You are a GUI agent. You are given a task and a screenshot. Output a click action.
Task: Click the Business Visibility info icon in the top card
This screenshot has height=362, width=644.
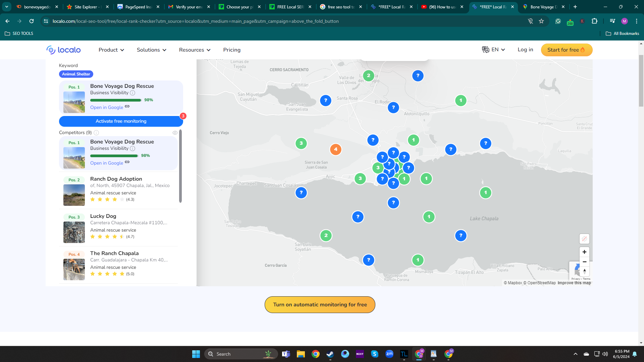pyautogui.click(x=132, y=93)
